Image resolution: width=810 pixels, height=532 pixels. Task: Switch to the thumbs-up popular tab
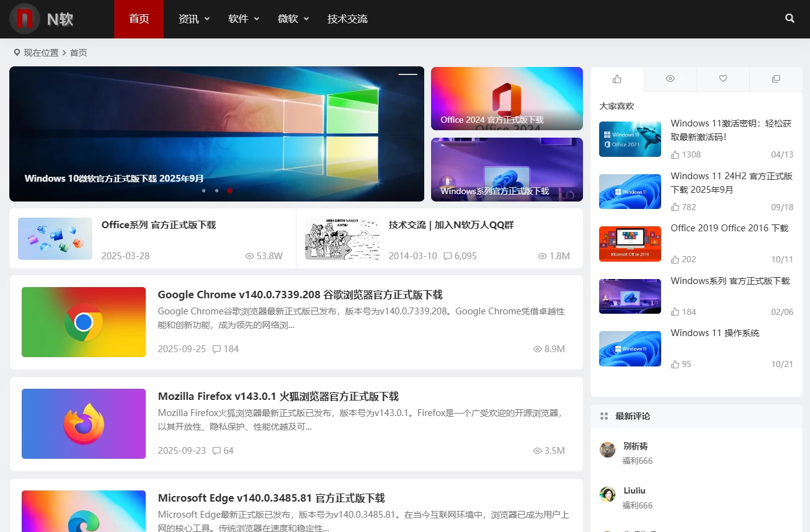(x=617, y=79)
